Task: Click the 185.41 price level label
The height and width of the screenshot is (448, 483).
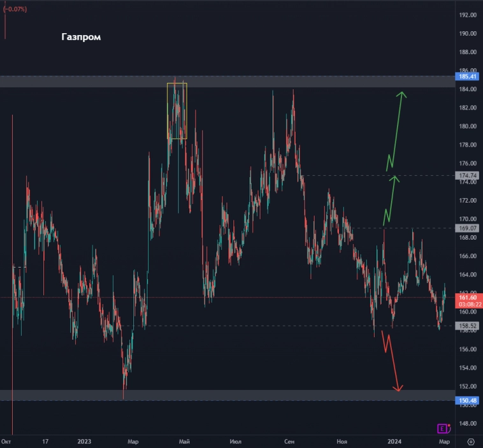Action: tap(468, 76)
